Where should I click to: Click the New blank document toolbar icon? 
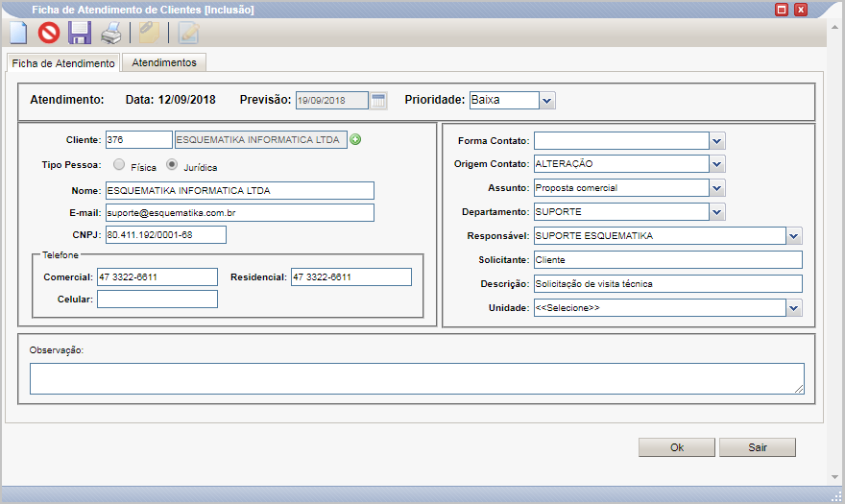tap(19, 33)
